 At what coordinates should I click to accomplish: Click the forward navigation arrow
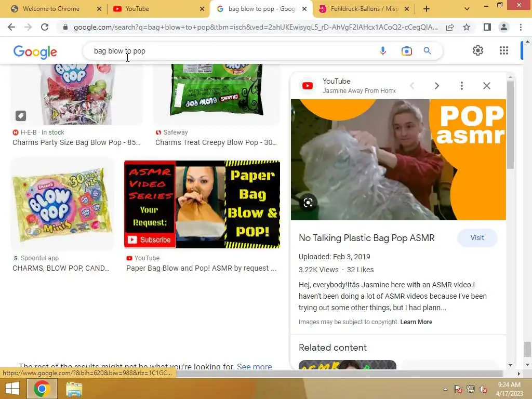[x=28, y=27]
